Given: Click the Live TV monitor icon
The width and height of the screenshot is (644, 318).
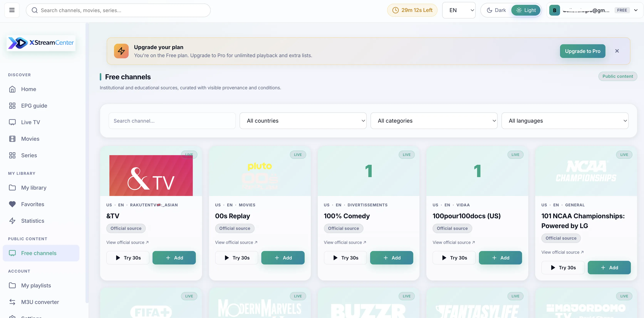Looking at the screenshot, I should 12,122.
